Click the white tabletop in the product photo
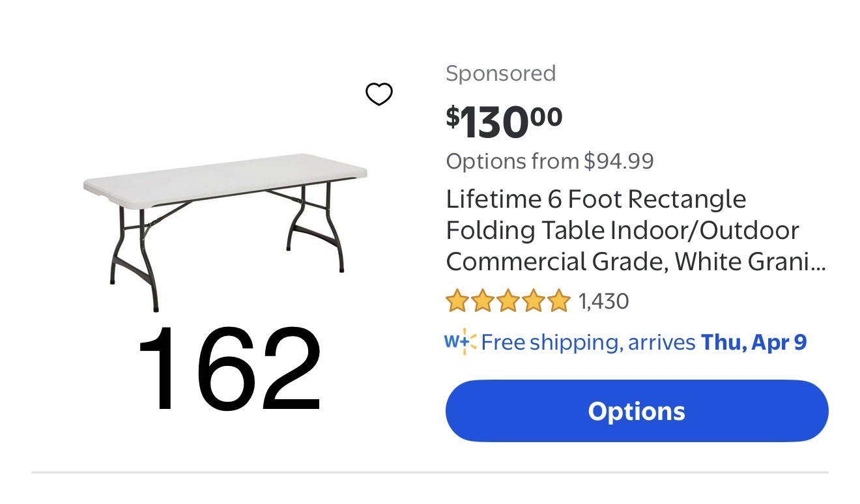The image size is (860, 504). (225, 177)
